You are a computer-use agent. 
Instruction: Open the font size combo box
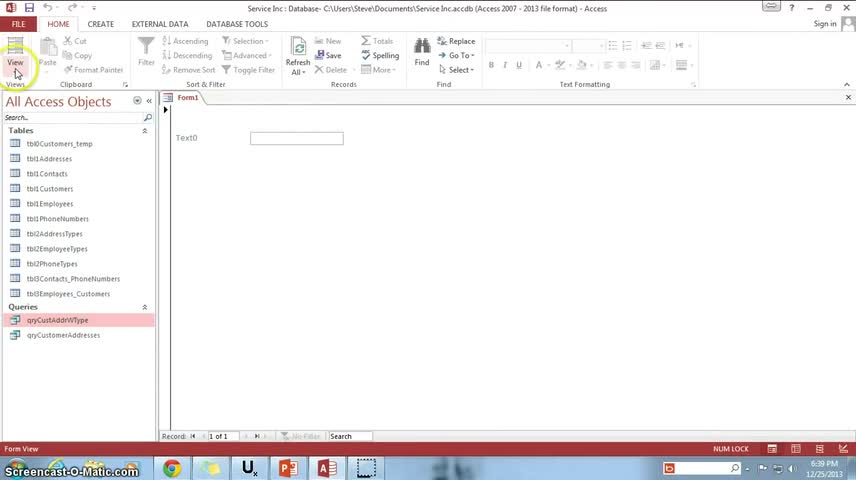tap(588, 46)
